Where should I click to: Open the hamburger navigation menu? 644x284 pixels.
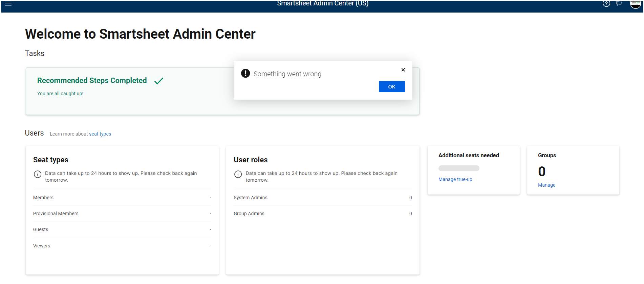pos(8,4)
